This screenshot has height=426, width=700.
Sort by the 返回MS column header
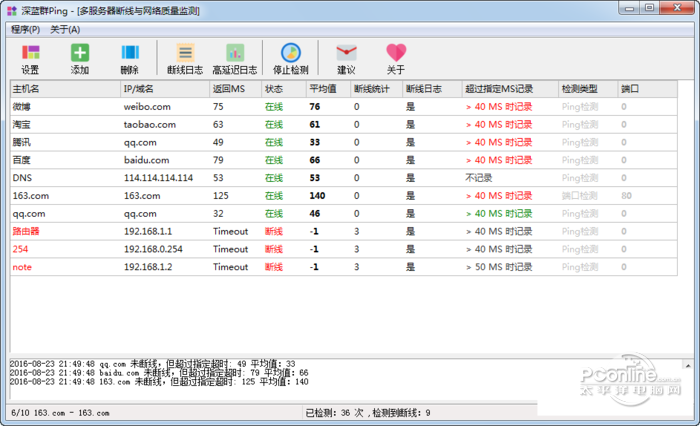tap(235, 89)
